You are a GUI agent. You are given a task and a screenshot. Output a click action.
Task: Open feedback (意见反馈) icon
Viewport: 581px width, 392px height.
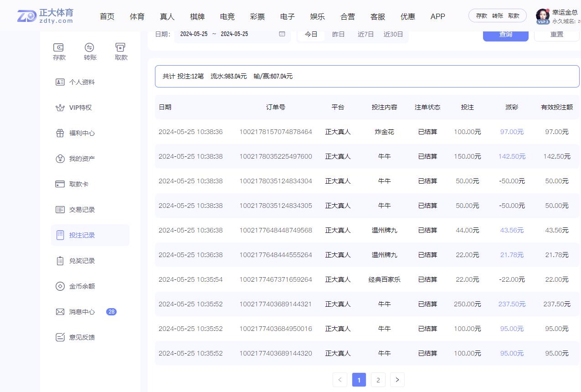point(60,337)
